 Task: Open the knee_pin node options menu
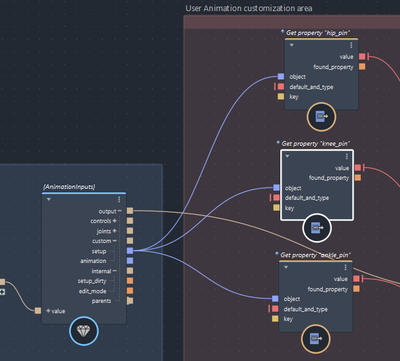[347, 156]
